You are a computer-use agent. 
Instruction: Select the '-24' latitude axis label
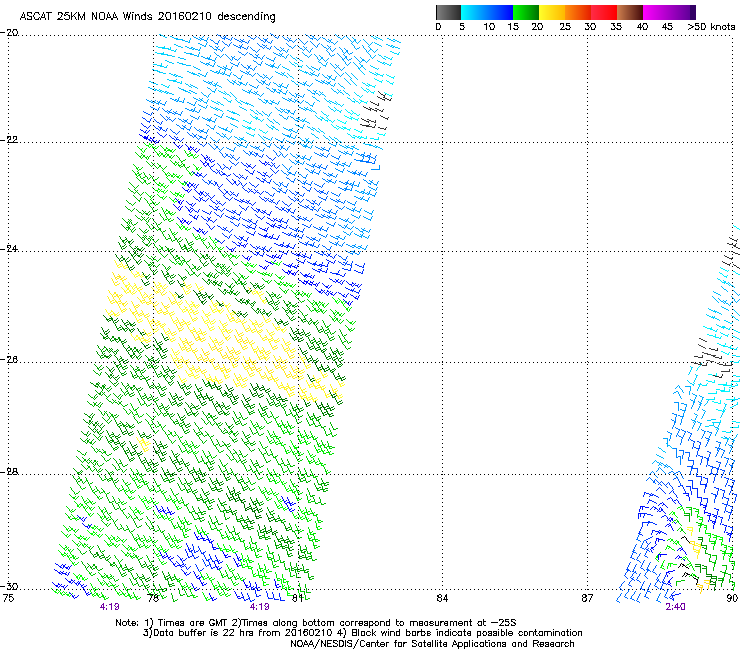pos(9,248)
